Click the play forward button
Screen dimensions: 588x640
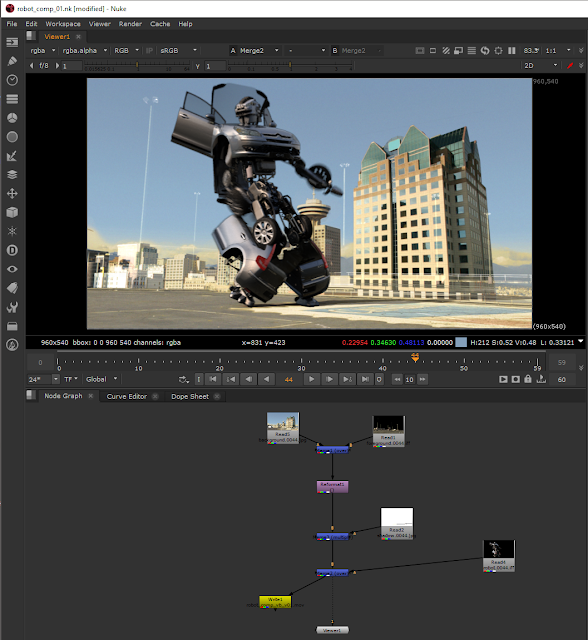tap(311, 379)
